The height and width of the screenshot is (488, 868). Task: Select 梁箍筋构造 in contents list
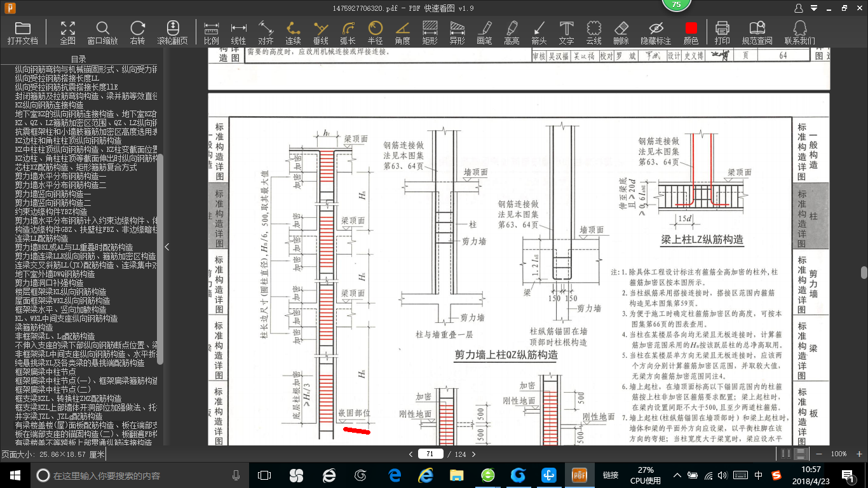point(34,327)
